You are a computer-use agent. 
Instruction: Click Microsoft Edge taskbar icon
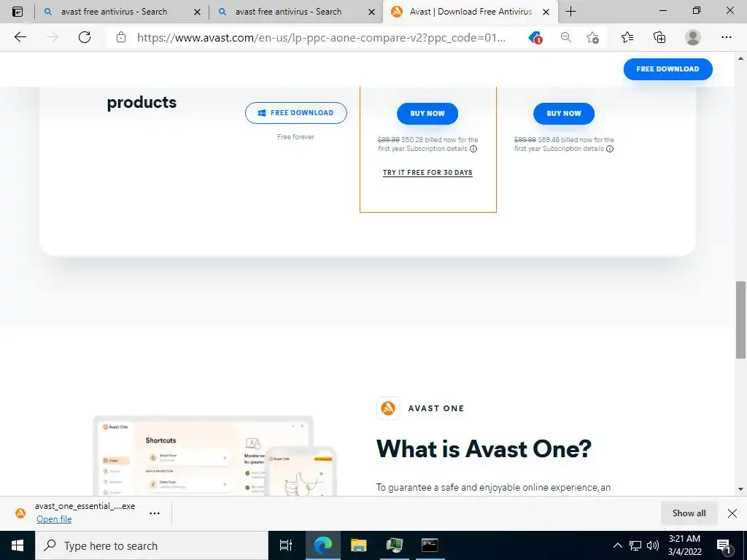322,545
